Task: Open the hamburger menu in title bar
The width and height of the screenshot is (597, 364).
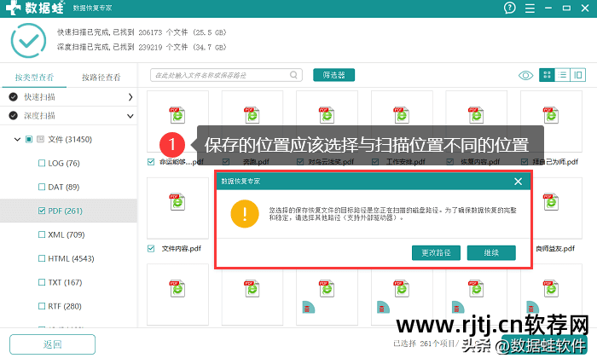Action: click(x=530, y=9)
